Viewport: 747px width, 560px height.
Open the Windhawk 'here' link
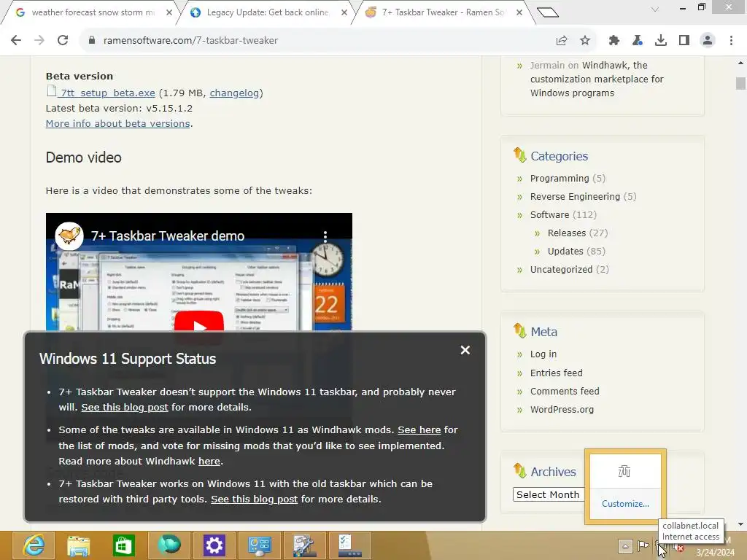209,461
